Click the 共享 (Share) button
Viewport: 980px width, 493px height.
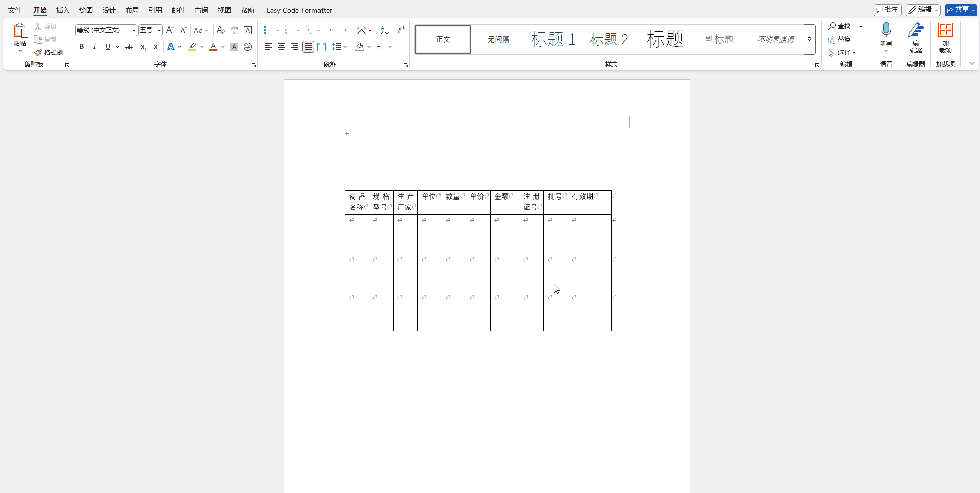click(961, 10)
